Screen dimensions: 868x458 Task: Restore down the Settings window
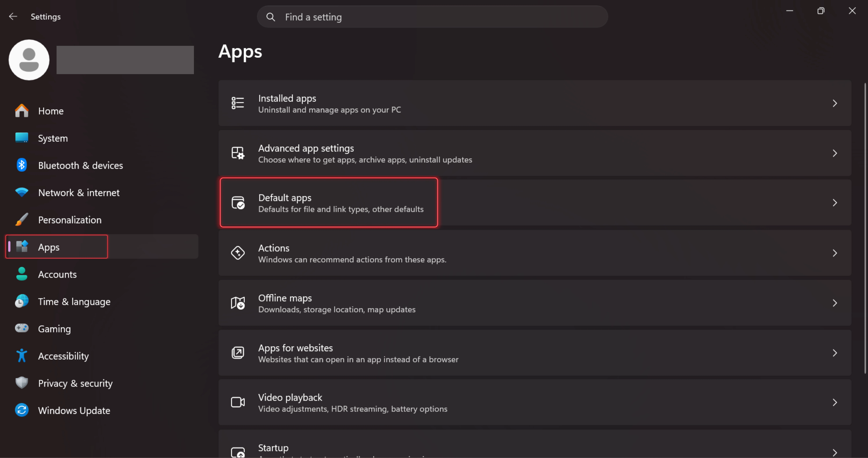click(x=821, y=11)
